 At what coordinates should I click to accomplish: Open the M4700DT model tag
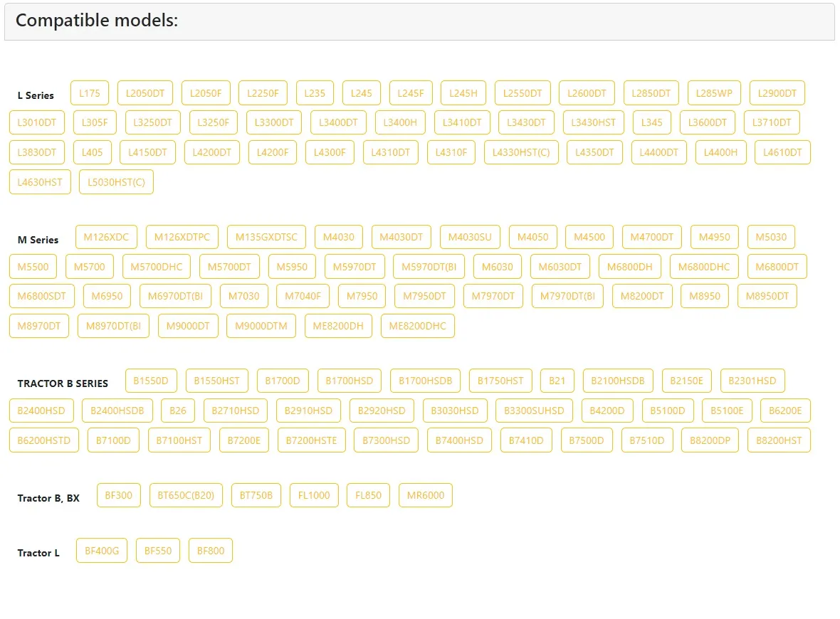[652, 237]
